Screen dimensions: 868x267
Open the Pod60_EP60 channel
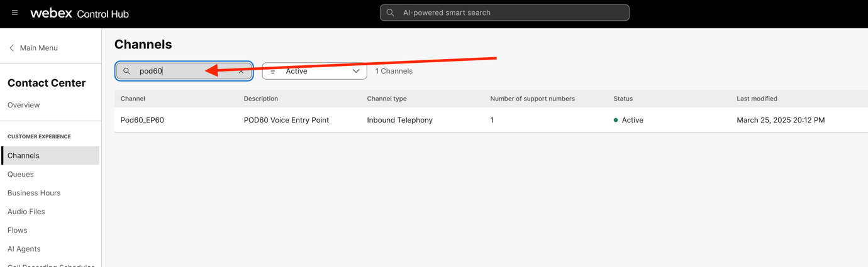coord(142,120)
